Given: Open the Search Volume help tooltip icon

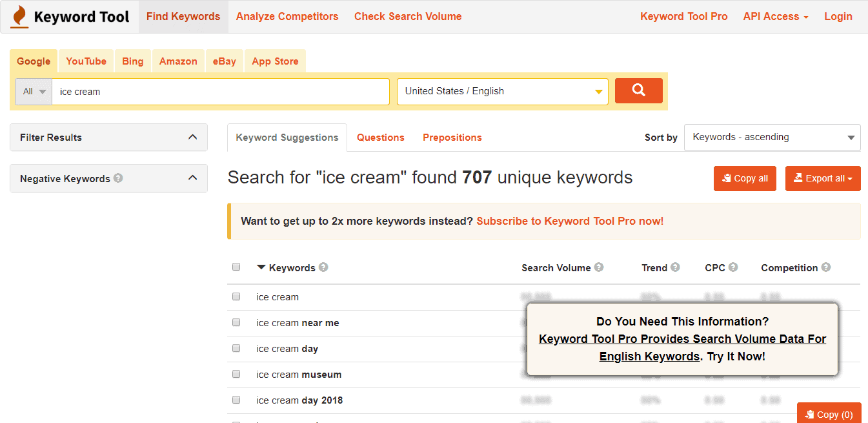Looking at the screenshot, I should (x=600, y=267).
